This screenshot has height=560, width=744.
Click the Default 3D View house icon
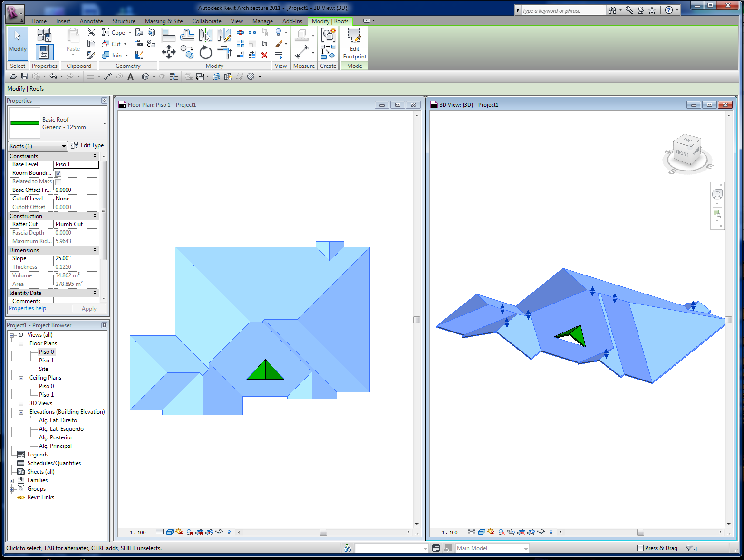[145, 76]
